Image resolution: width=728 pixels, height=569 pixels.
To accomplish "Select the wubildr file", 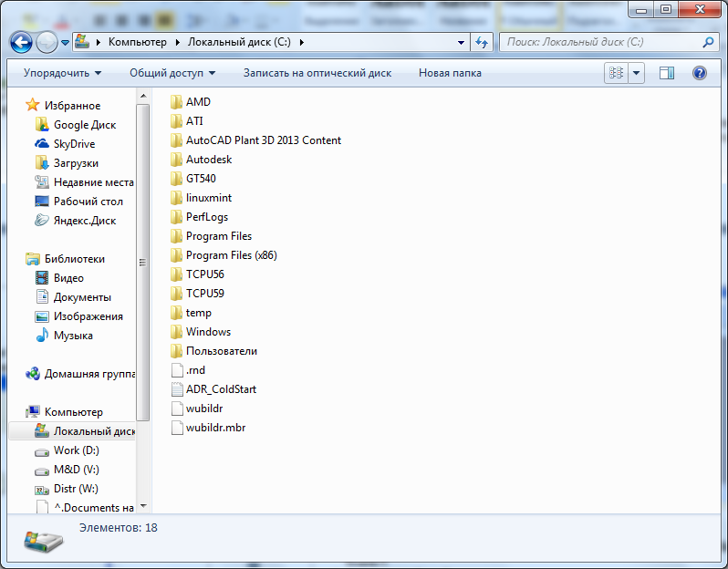I will coord(196,409).
